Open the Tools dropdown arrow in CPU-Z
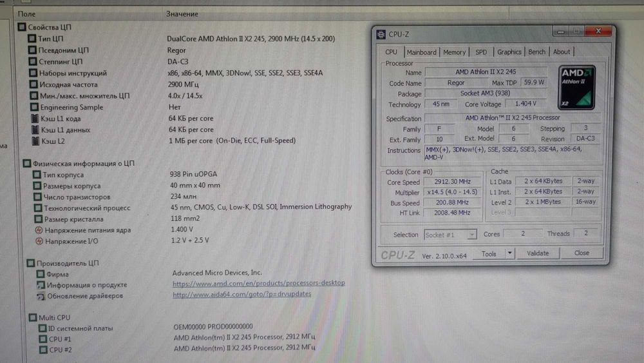 pyautogui.click(x=509, y=253)
